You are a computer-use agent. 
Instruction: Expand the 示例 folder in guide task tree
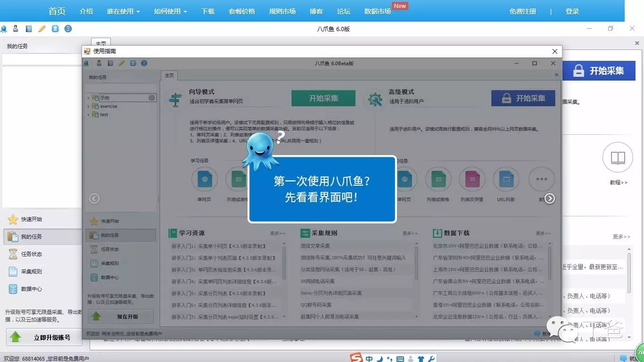(x=88, y=98)
